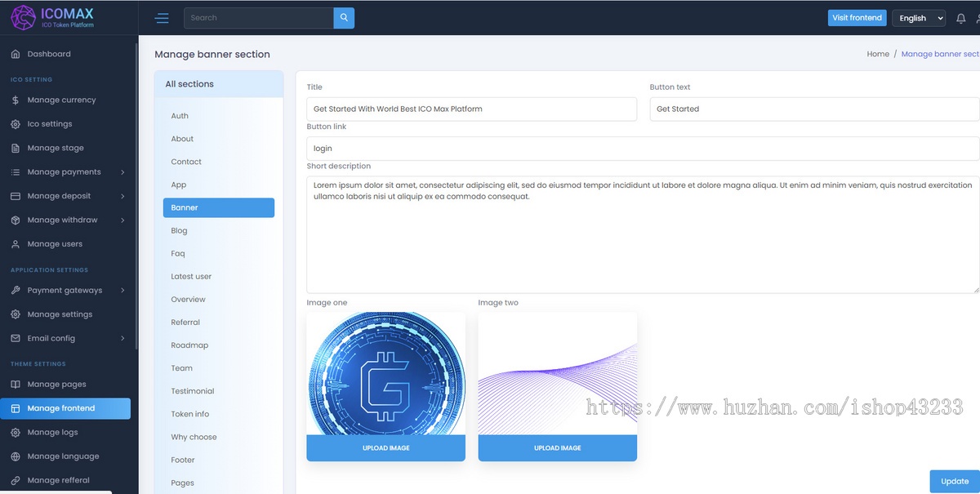Click the Dashboard home icon
This screenshot has height=494, width=980.
point(16,54)
